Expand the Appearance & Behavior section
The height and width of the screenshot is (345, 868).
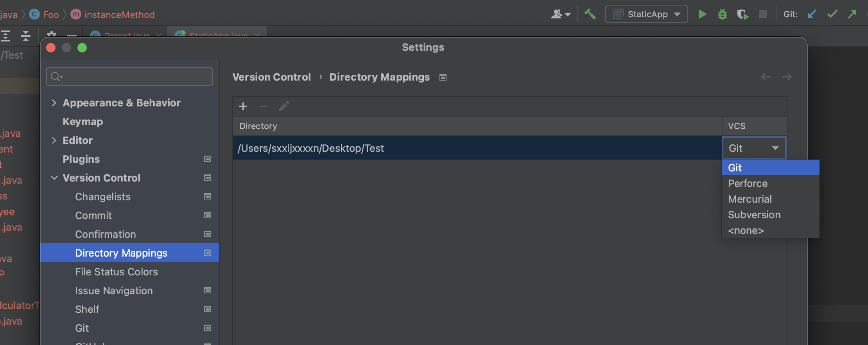pos(54,103)
